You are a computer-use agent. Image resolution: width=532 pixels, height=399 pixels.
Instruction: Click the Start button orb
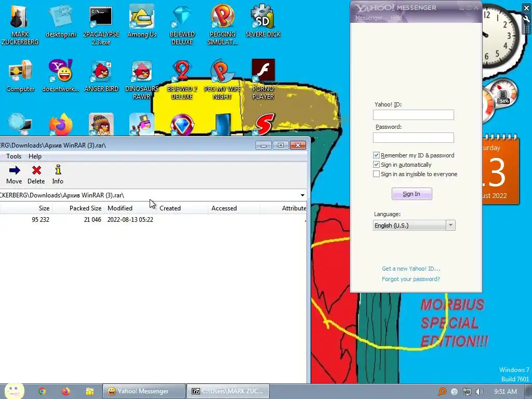[14, 391]
